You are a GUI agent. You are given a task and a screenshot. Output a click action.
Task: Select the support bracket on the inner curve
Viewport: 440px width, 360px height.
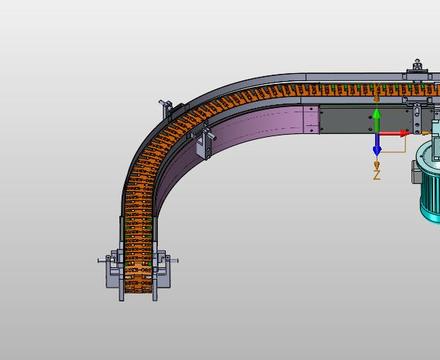coord(203,143)
